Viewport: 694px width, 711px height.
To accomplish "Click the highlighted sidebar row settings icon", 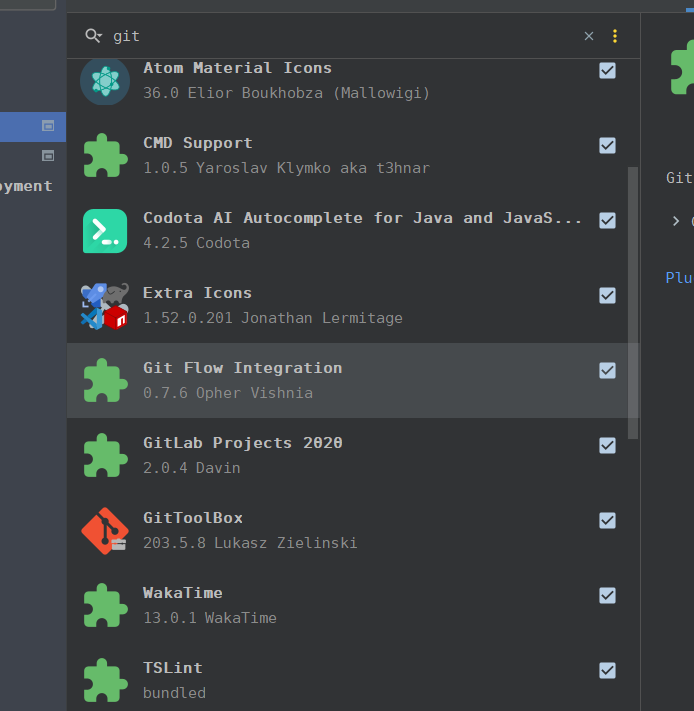I will click(48, 126).
